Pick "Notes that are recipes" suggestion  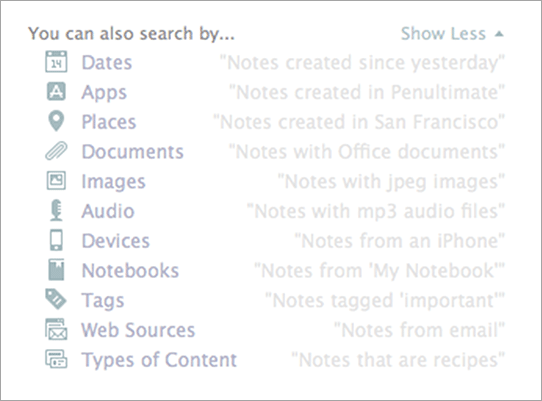tap(398, 360)
